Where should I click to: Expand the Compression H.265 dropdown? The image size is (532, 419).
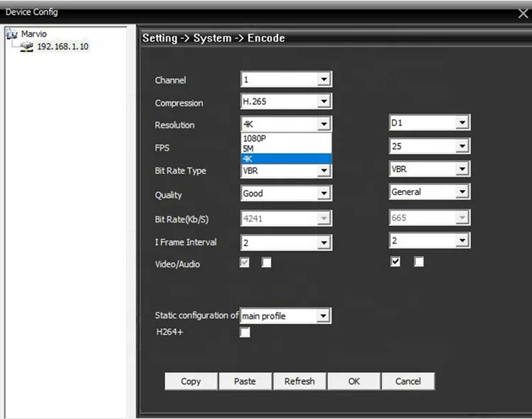tap(323, 102)
